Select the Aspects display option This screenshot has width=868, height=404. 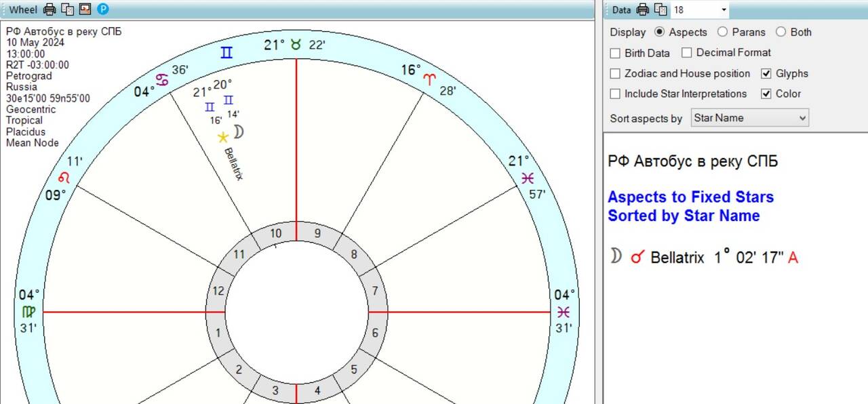coord(659,32)
